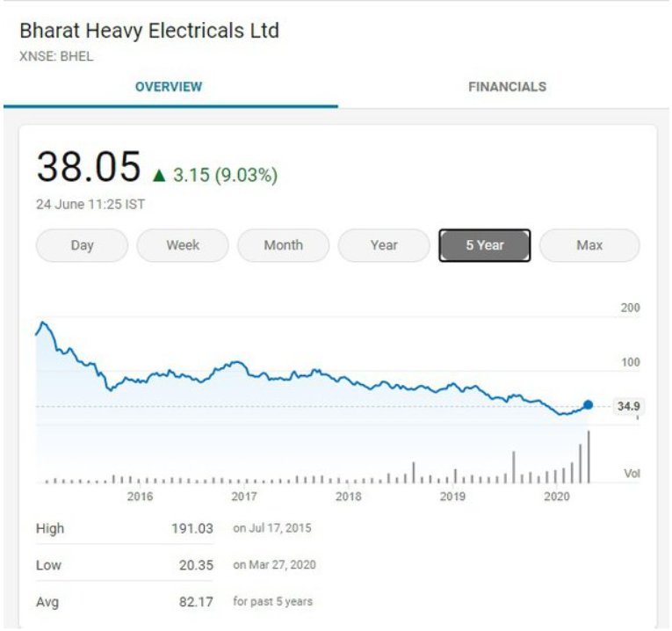The height and width of the screenshot is (631, 672).
Task: Toggle the 5 Year chart range
Action: click(x=485, y=245)
